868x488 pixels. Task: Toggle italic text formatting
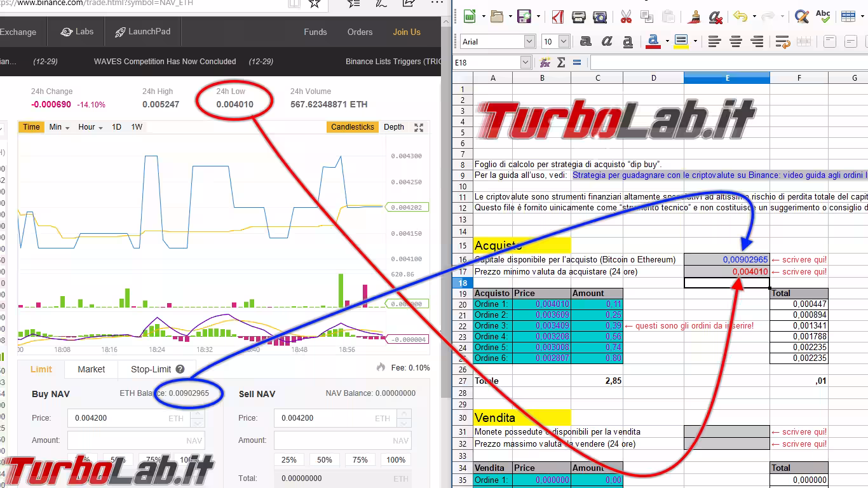click(607, 41)
